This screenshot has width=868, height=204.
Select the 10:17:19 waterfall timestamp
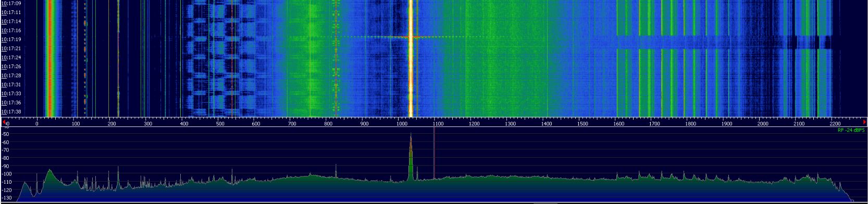tap(11, 39)
